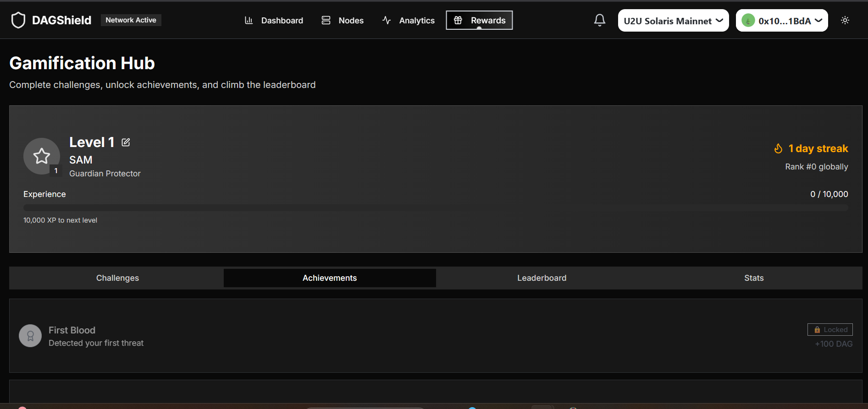Click the green wallet avatar icon
This screenshot has height=409, width=868.
click(748, 21)
